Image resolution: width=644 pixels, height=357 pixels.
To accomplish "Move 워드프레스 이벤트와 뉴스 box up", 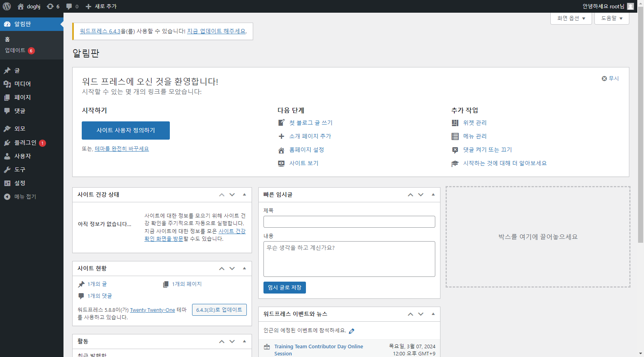I will click(x=411, y=314).
